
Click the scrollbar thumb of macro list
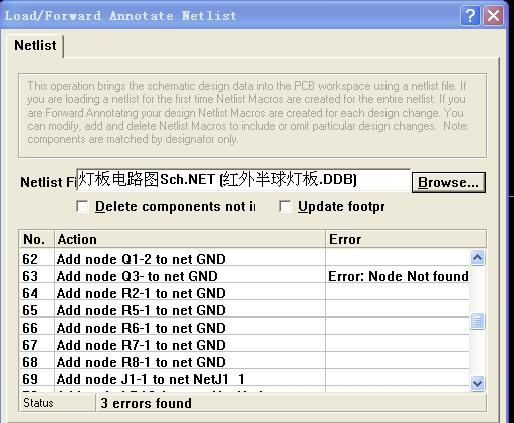point(478,321)
